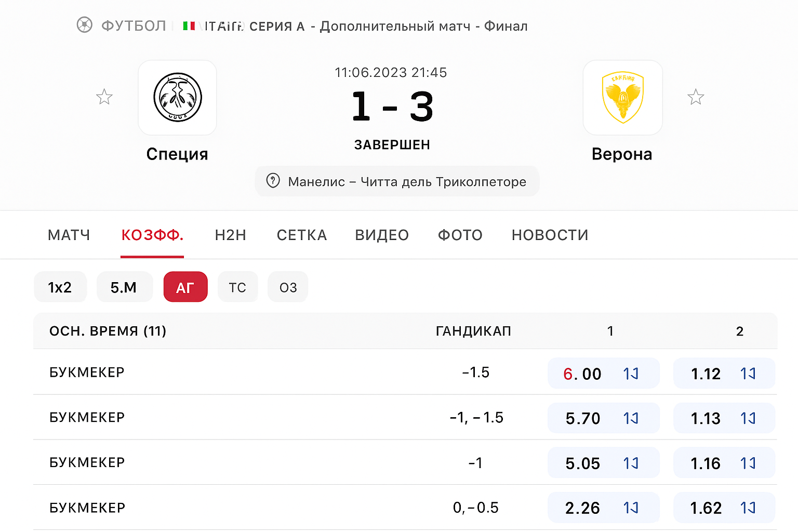Enable the 1x2 odds filter

tap(60, 287)
